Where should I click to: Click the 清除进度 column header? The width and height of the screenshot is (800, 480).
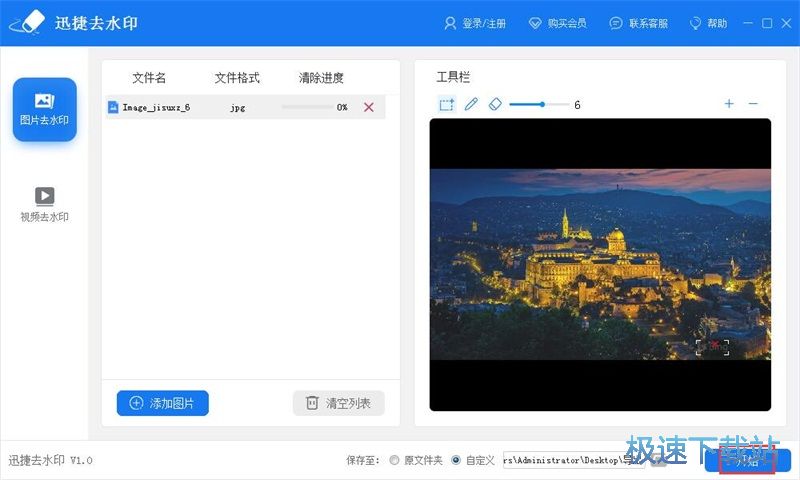(x=321, y=78)
